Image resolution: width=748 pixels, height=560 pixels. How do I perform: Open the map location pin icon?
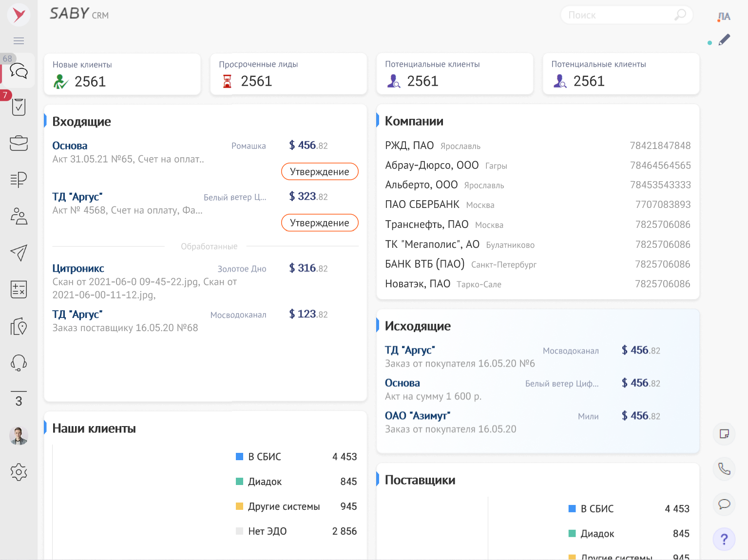click(19, 326)
